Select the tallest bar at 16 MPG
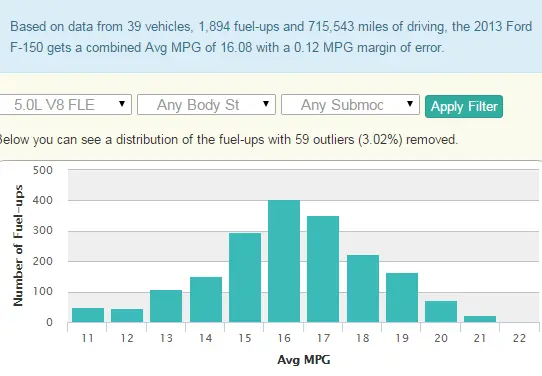This screenshot has width=542, height=376. pos(284,261)
